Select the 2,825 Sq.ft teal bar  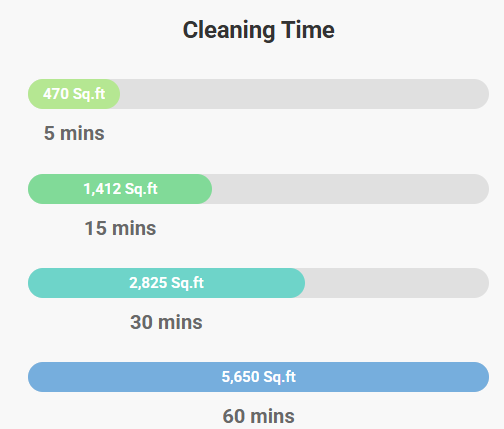point(166,283)
